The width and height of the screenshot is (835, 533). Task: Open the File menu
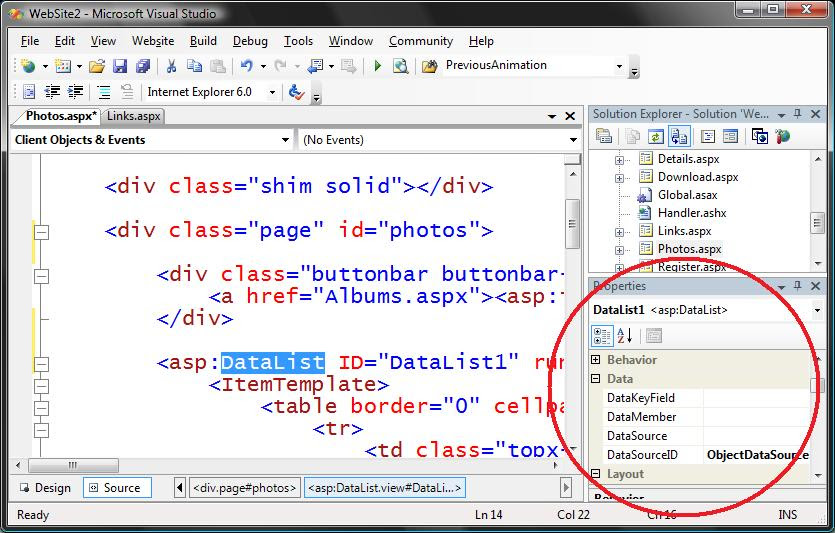click(30, 41)
